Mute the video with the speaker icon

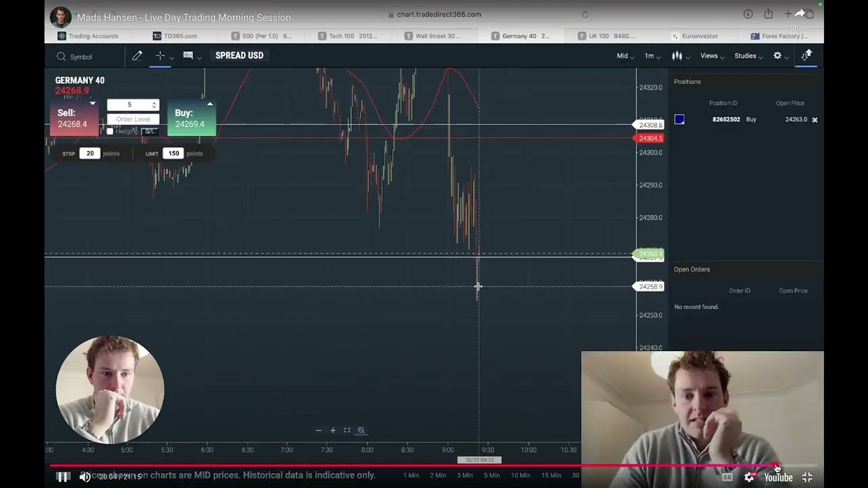coord(85,477)
